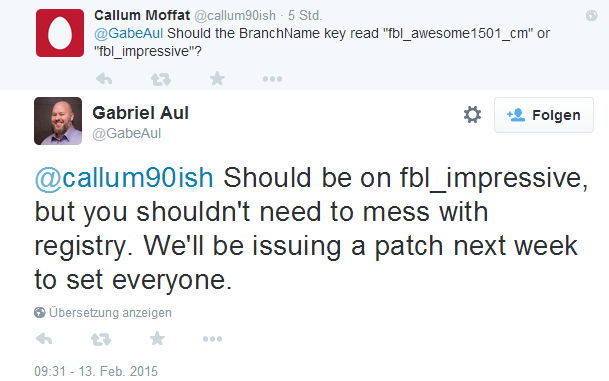Open the gear settings dropdown
This screenshot has height=381, width=609.
[x=472, y=115]
